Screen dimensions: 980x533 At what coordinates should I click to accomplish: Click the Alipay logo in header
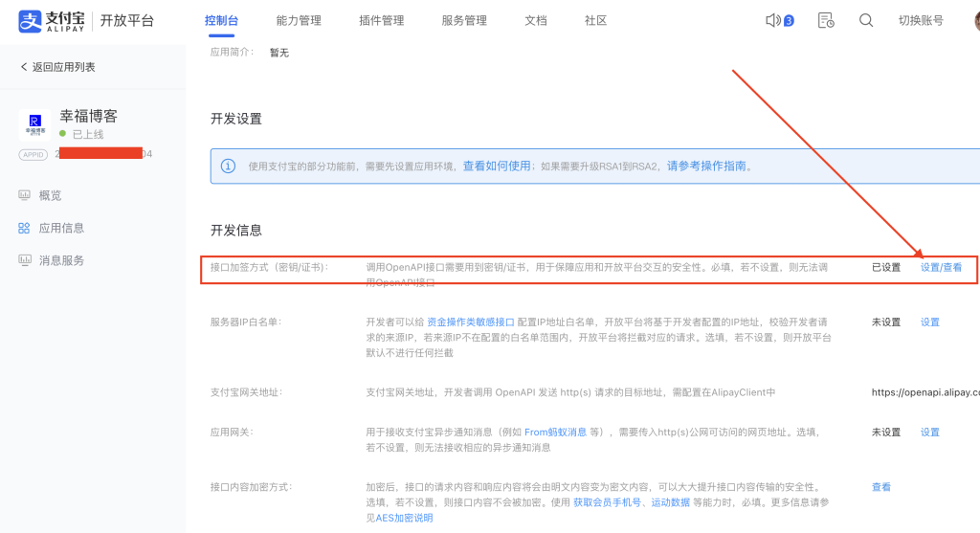[x=56, y=21]
